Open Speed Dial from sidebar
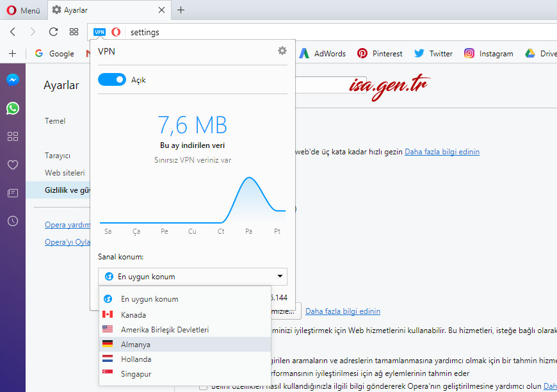The height and width of the screenshot is (392, 557). point(13,136)
